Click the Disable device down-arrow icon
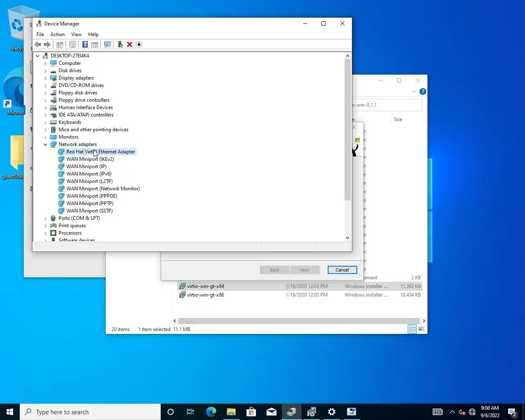The height and width of the screenshot is (420, 525). [x=139, y=44]
